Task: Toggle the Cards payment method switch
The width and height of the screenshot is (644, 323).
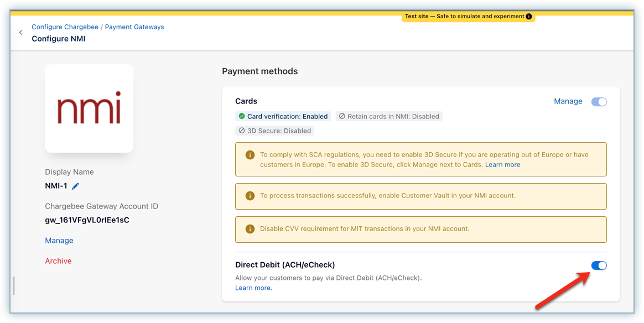Action: [599, 102]
